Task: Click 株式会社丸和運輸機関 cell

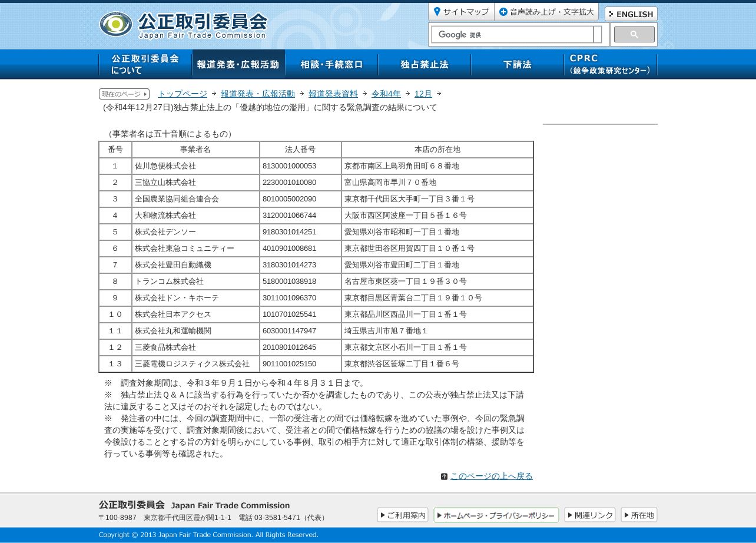Action: point(195,331)
